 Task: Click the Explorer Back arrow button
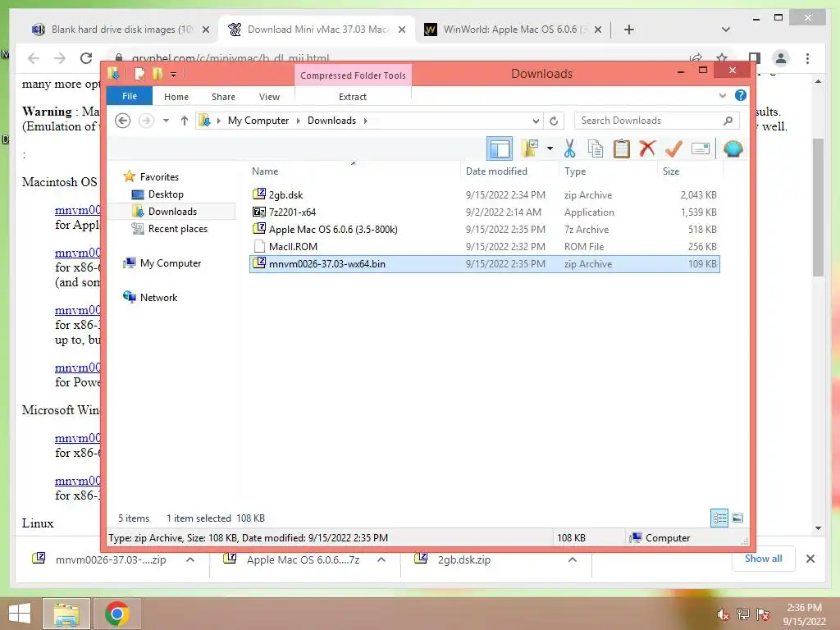[x=123, y=121]
